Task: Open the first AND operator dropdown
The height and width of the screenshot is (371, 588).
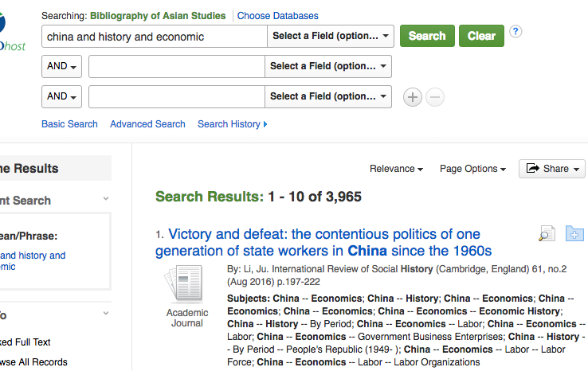Action: click(61, 66)
